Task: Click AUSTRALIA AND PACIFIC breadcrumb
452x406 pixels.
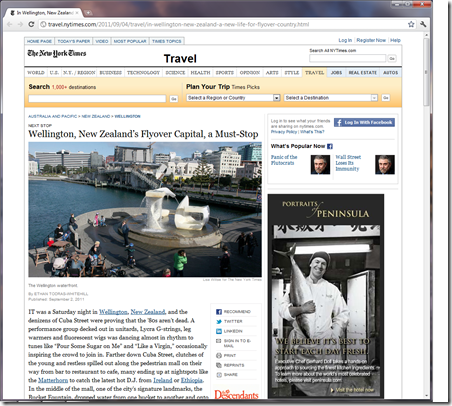Action: [x=53, y=116]
